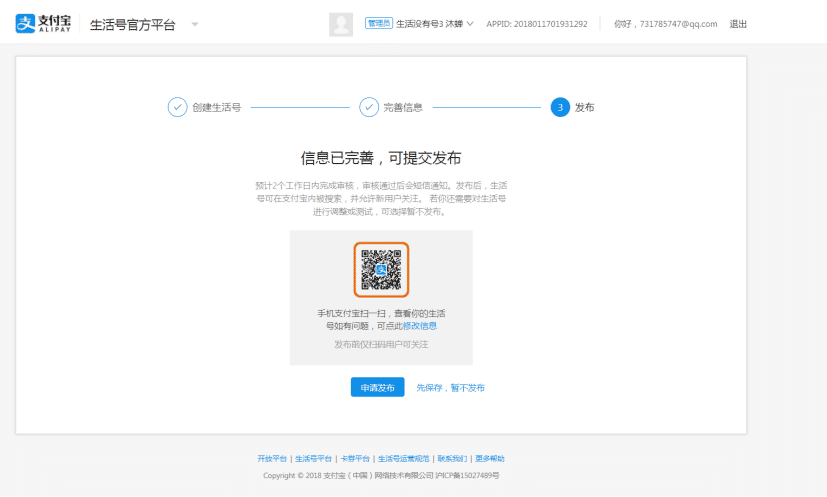Click the 申请发布 button
Screen dimensions: 827x497
[378, 387]
